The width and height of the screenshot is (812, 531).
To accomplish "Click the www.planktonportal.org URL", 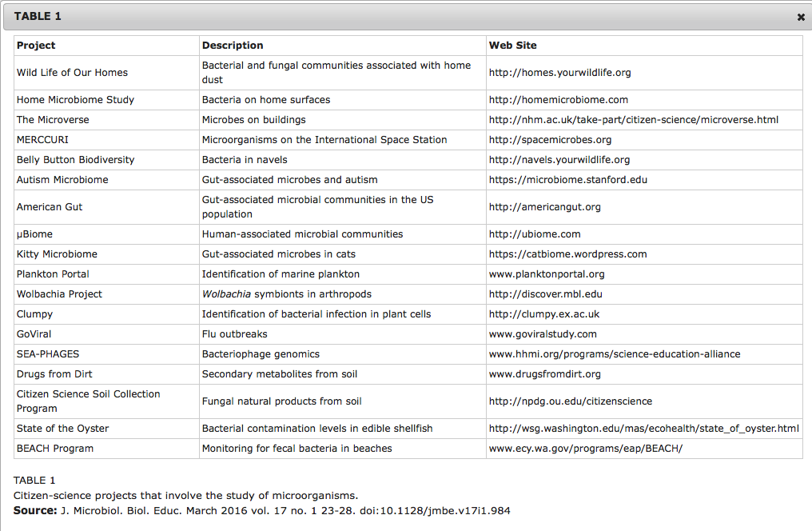I will coord(547,274).
